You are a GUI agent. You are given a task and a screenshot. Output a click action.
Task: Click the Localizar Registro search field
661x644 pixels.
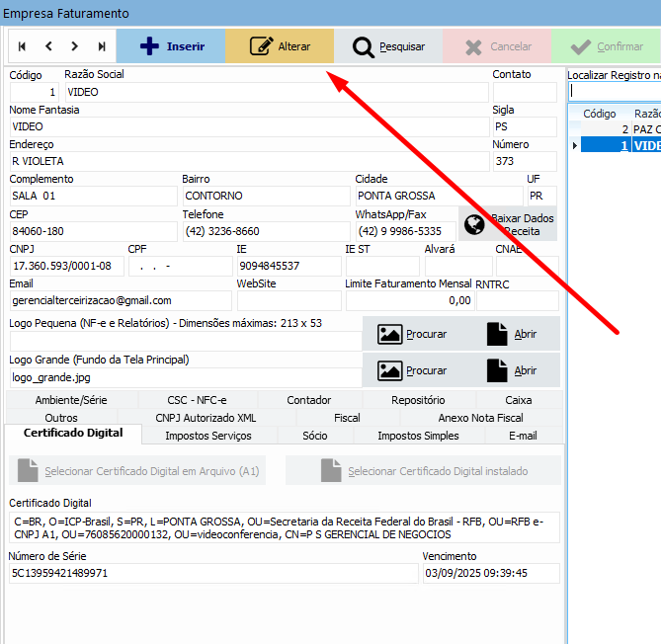pos(615,91)
